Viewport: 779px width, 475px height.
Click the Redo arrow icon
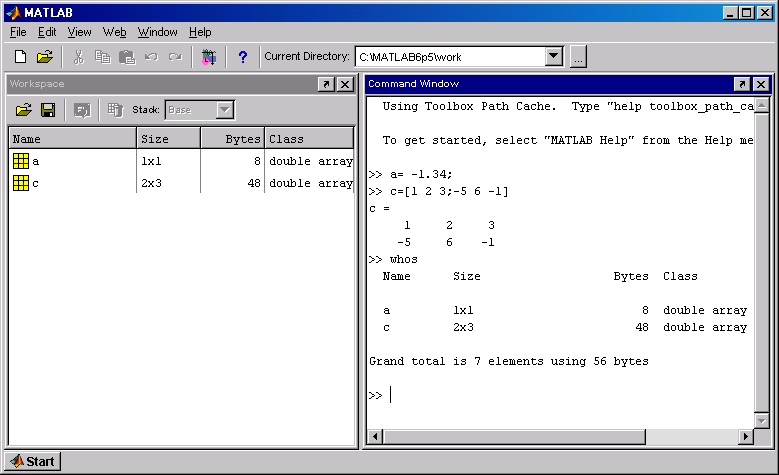[175, 57]
